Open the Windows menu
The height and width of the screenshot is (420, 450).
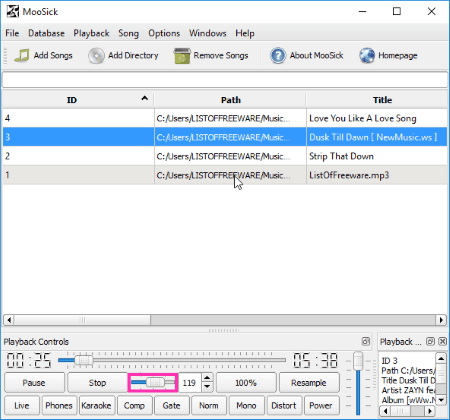[x=208, y=33]
